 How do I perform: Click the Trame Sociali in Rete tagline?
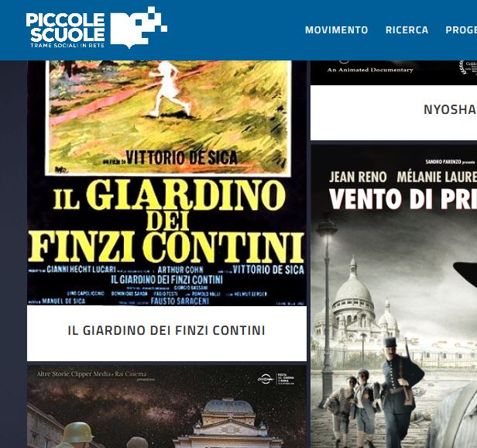[67, 46]
